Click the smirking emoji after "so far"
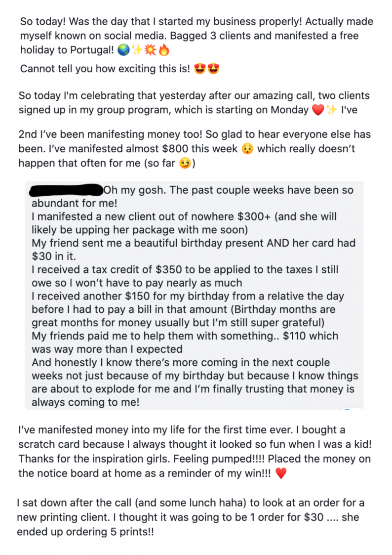Screen dimensions: 392x555 [184, 163]
